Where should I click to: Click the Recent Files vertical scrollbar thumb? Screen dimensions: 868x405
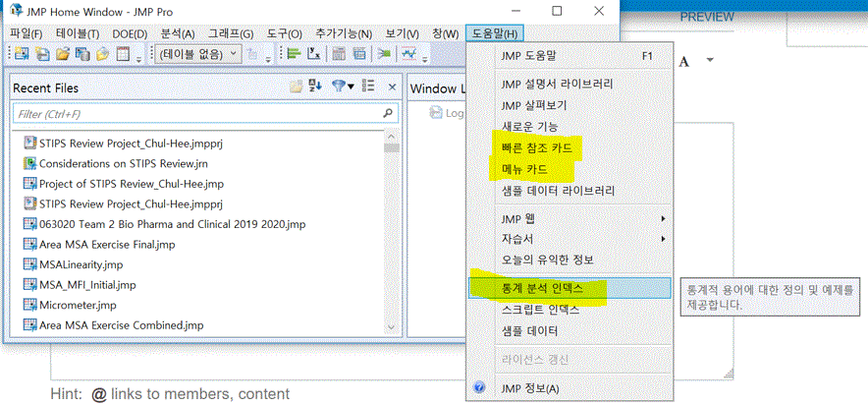pyautogui.click(x=392, y=147)
